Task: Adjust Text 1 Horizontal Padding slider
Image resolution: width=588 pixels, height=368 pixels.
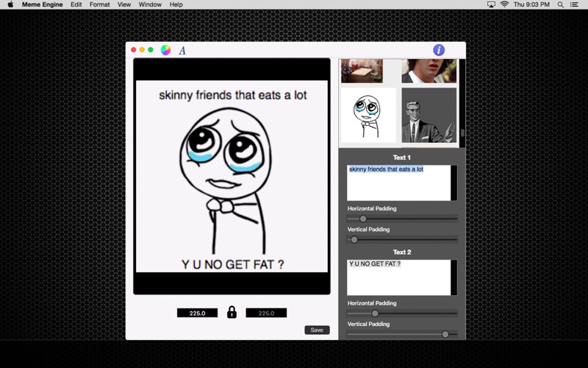Action: (x=402, y=219)
